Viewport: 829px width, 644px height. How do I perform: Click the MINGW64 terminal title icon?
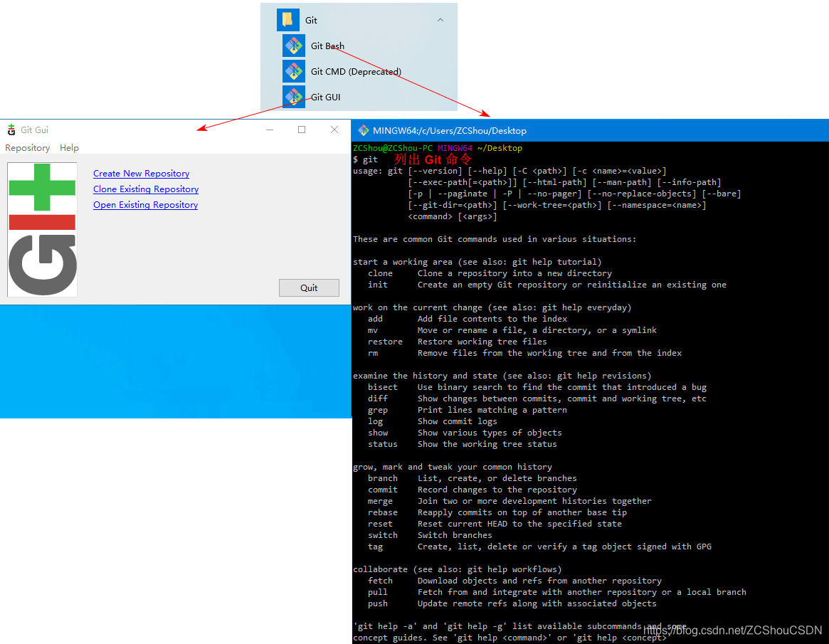(363, 130)
